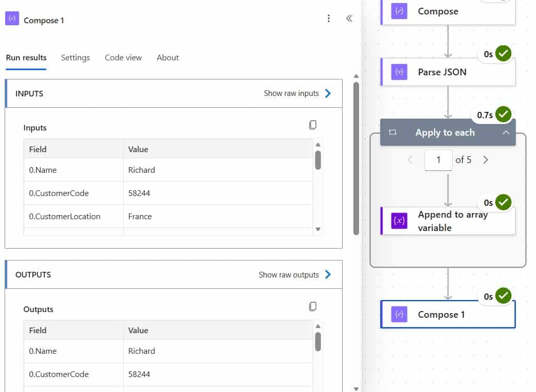Select the Compose action node
The width and height of the screenshot is (536, 392).
448,12
